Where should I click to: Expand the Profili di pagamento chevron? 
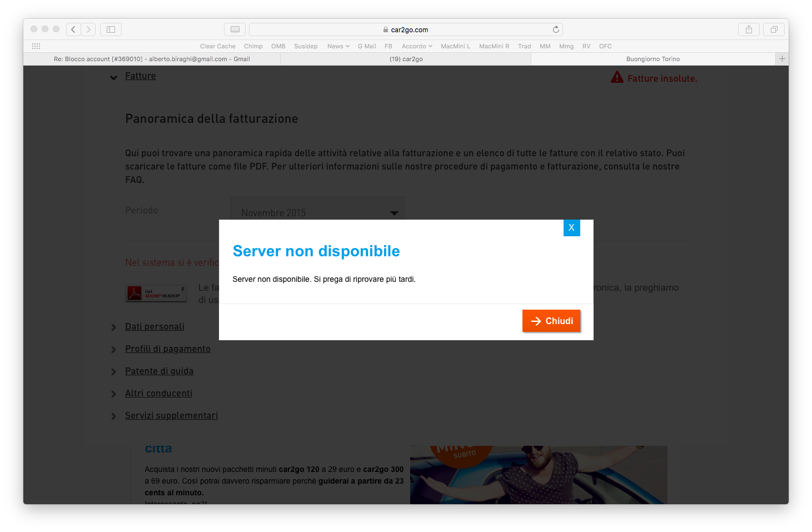113,349
